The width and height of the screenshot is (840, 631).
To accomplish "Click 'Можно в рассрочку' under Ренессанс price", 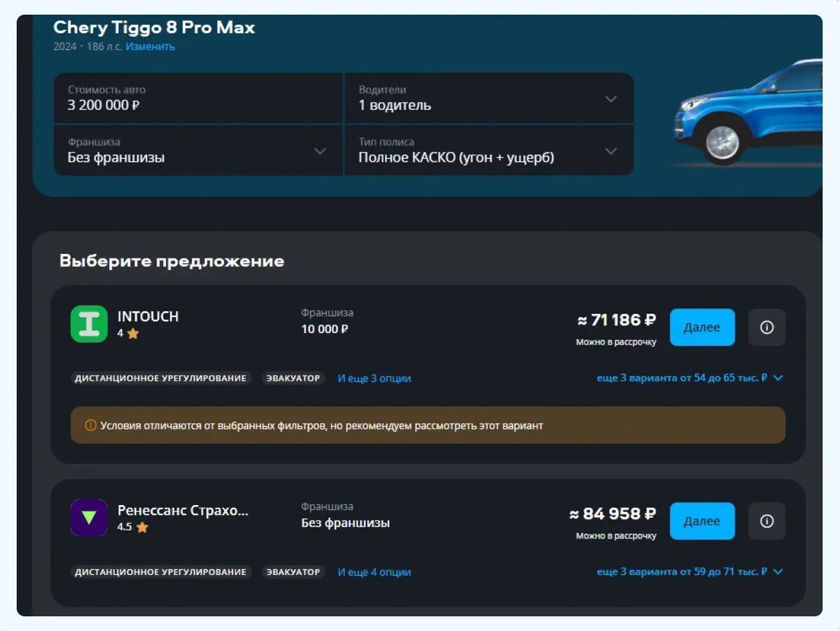I will click(x=616, y=536).
